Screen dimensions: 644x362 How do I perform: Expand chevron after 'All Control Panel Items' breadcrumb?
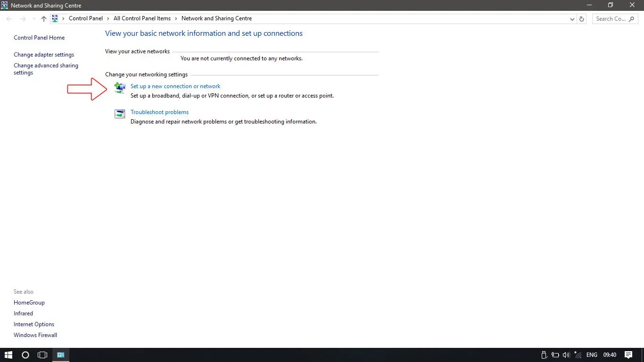click(176, 19)
